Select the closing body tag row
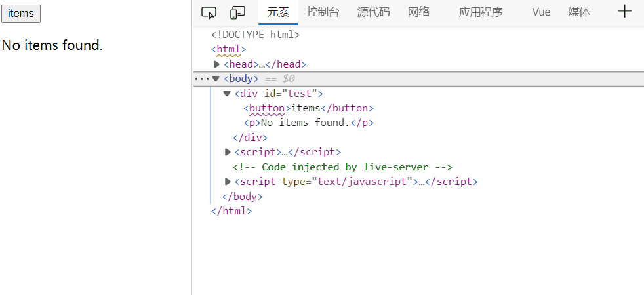The width and height of the screenshot is (644, 295). (242, 197)
